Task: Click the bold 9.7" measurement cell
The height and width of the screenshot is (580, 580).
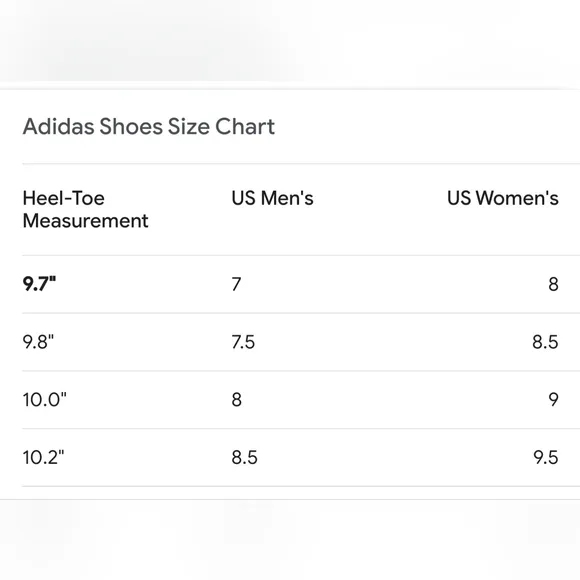Action: tap(39, 284)
